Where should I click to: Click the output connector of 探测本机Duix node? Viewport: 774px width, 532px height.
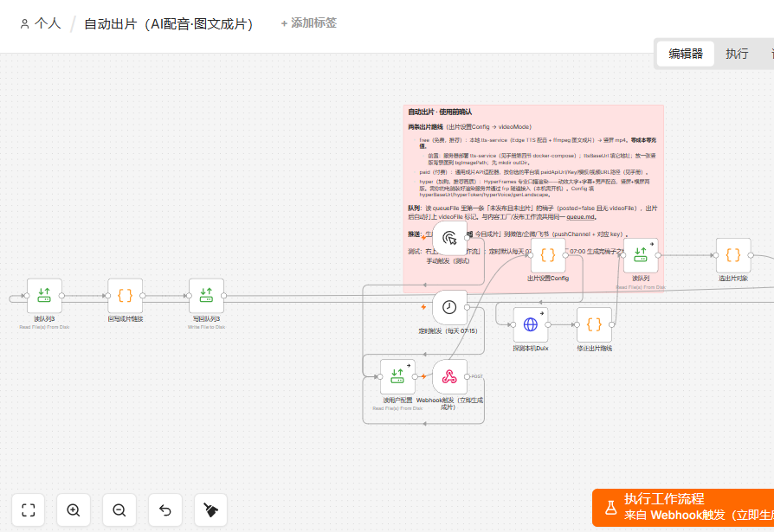pos(548,325)
